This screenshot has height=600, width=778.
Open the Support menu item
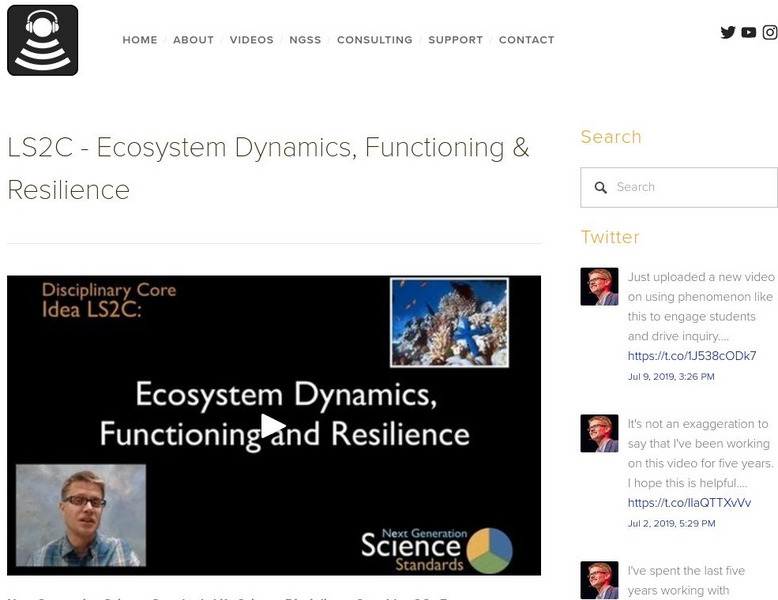(x=455, y=40)
